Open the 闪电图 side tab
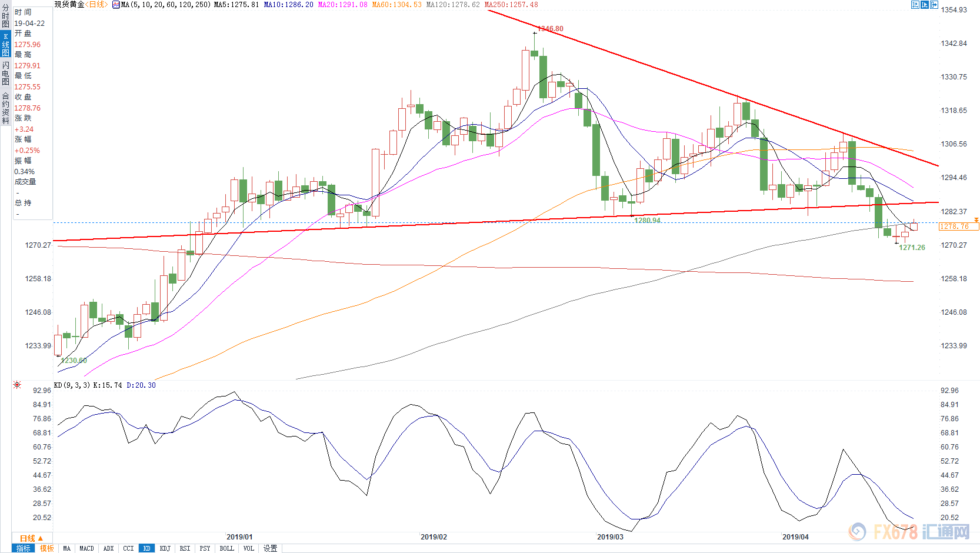This screenshot has height=553, width=980. (5, 73)
